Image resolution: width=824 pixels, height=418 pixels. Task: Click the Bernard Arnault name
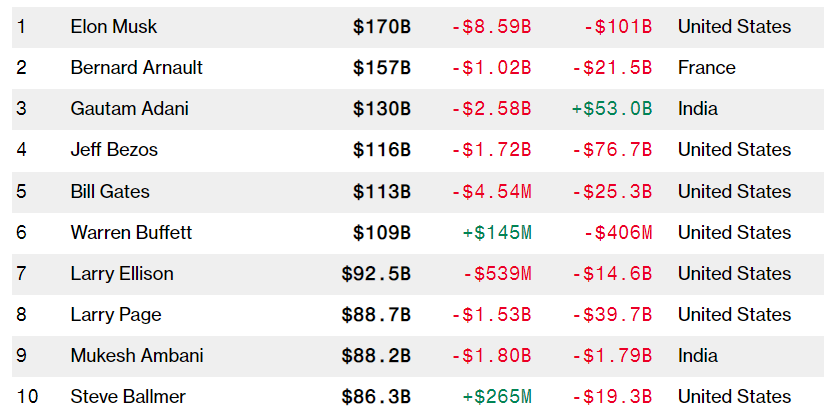pos(136,68)
